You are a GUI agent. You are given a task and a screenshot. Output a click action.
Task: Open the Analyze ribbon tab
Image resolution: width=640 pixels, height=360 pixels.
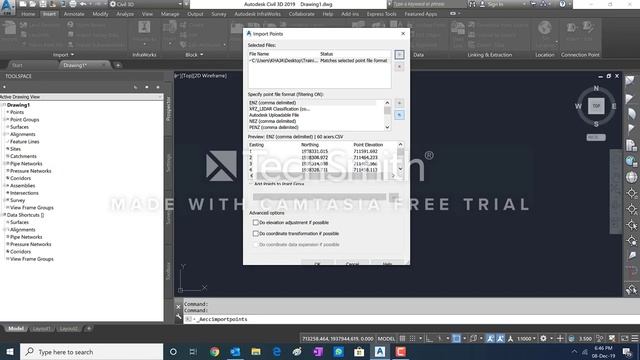pos(125,14)
